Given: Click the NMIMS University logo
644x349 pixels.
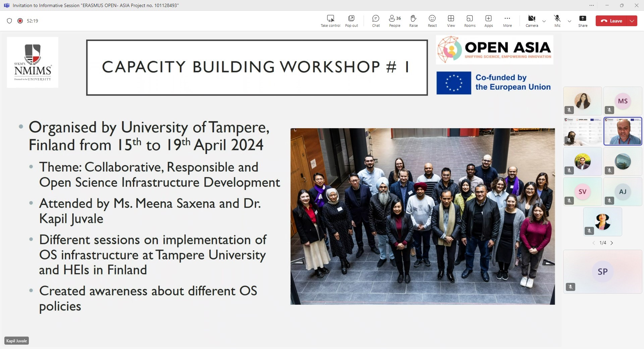Looking at the screenshot, I should click(33, 62).
